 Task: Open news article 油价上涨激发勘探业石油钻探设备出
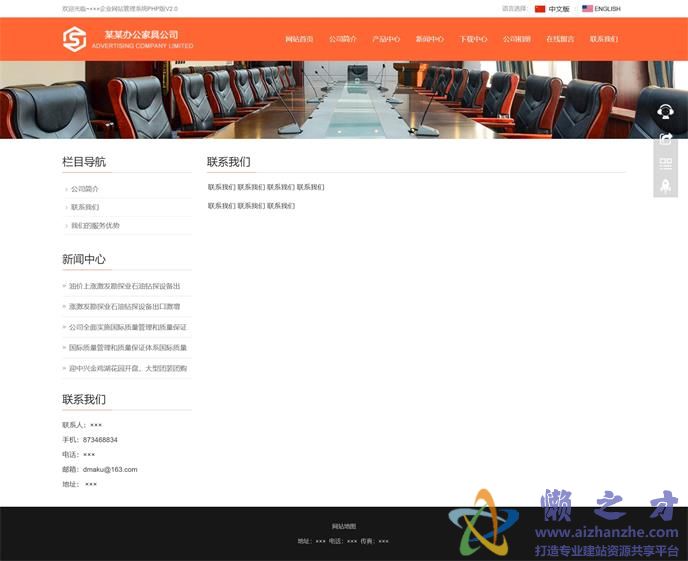125,286
